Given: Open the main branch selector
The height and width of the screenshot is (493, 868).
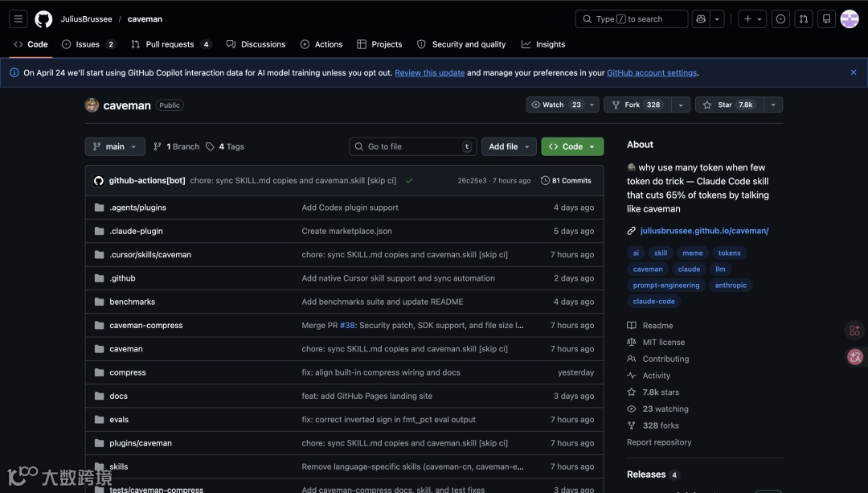Looking at the screenshot, I should 115,146.
